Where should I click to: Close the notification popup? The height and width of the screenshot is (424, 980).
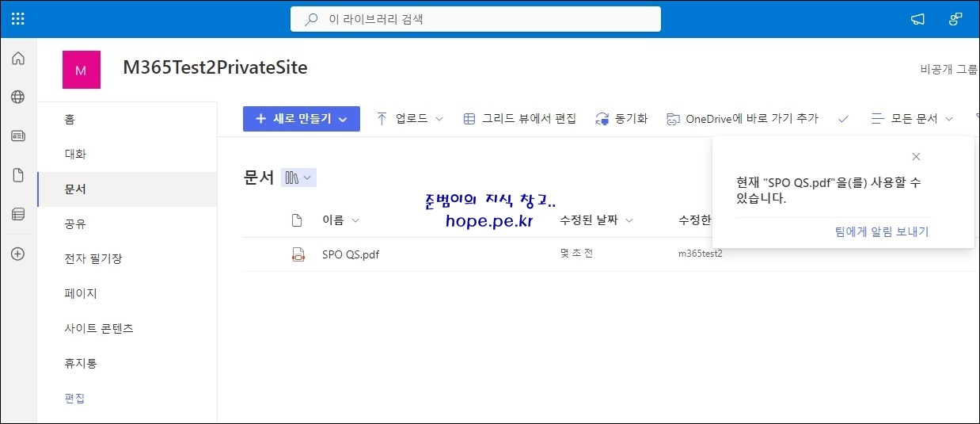tap(916, 157)
